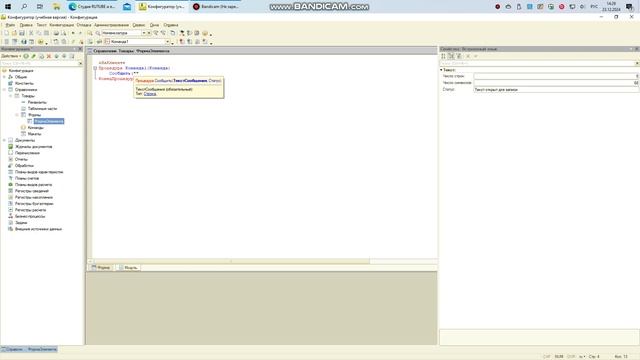
Task: Clear the configuration tree search field
Action: point(80,63)
